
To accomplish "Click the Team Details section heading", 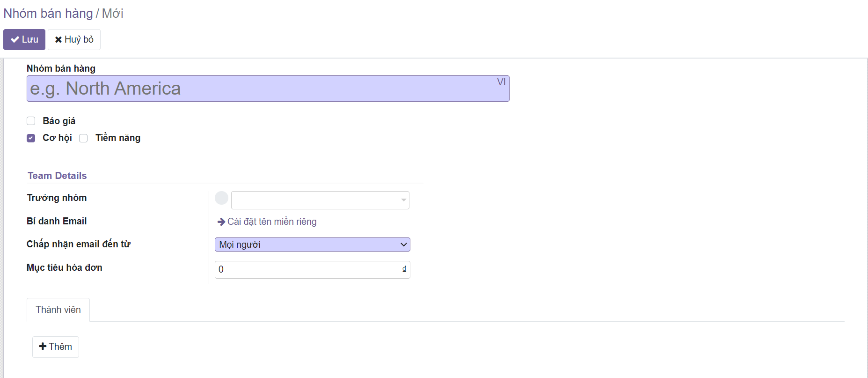I will [57, 176].
